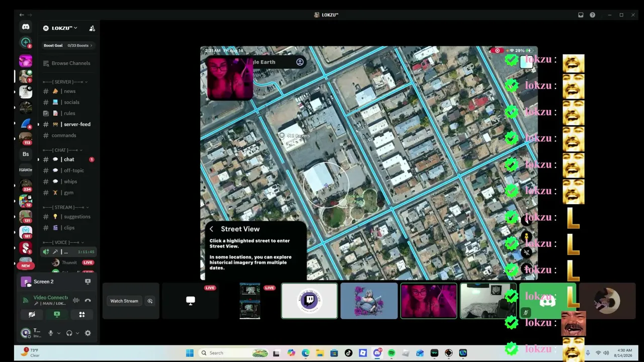The width and height of the screenshot is (644, 362).
Task: Open the Google Earth account profile icon
Action: [300, 62]
